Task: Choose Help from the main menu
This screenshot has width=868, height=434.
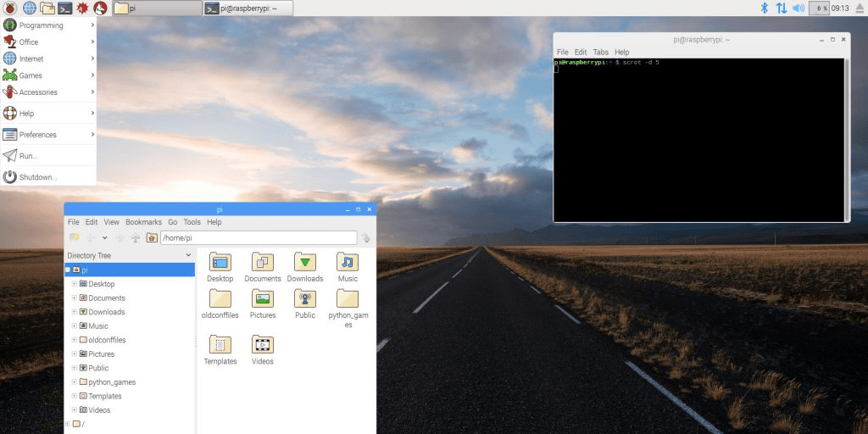Action: tap(48, 113)
